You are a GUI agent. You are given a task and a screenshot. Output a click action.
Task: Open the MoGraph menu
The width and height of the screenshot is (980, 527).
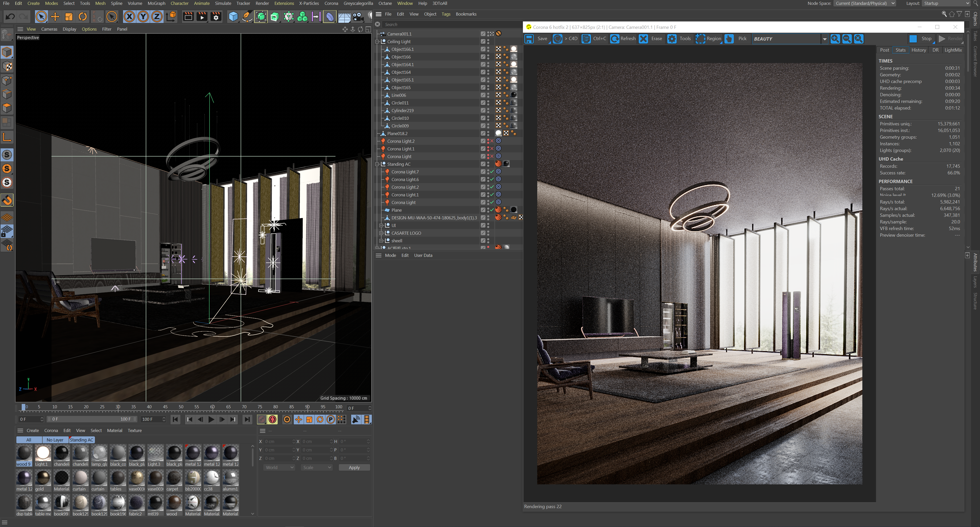click(x=156, y=3)
